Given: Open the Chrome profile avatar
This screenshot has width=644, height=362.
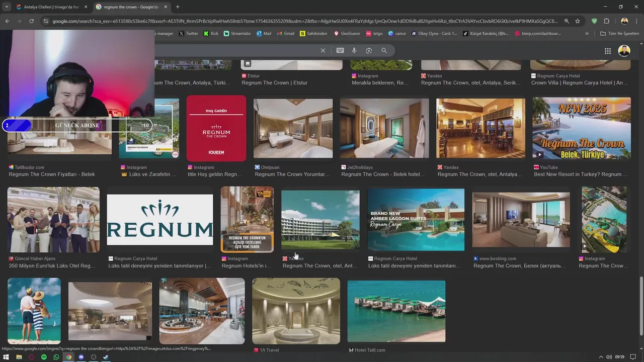Looking at the screenshot, I should pos(624,21).
